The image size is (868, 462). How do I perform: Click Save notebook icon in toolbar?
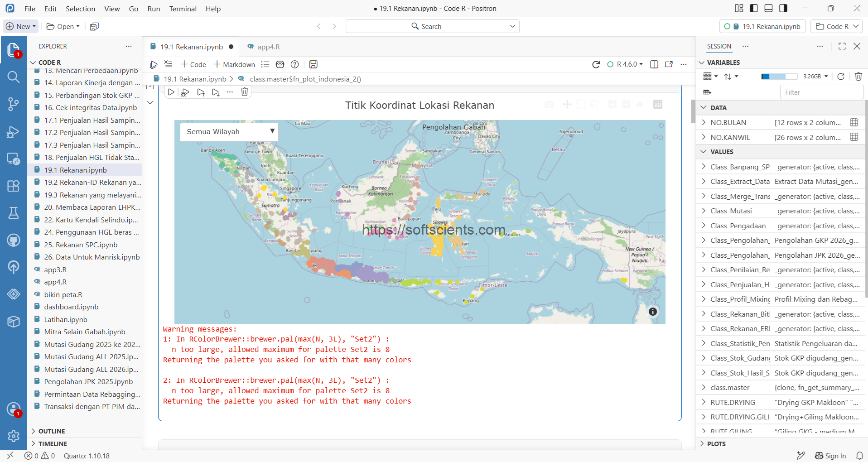313,64
